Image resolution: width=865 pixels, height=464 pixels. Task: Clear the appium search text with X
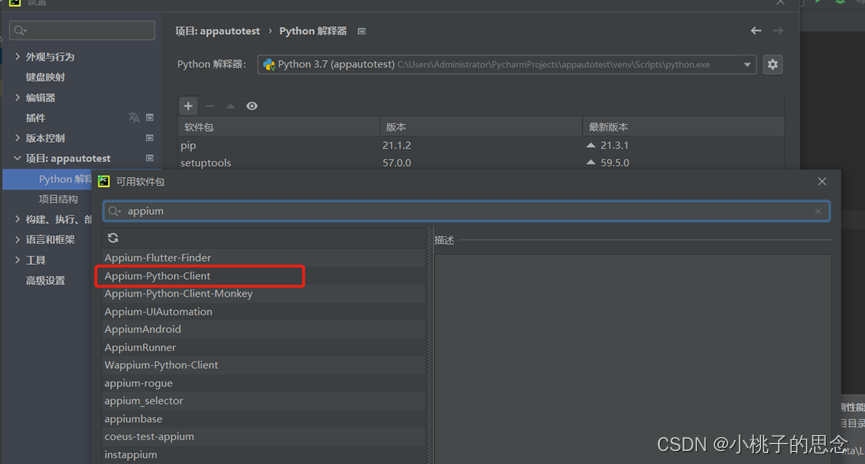[x=818, y=211]
